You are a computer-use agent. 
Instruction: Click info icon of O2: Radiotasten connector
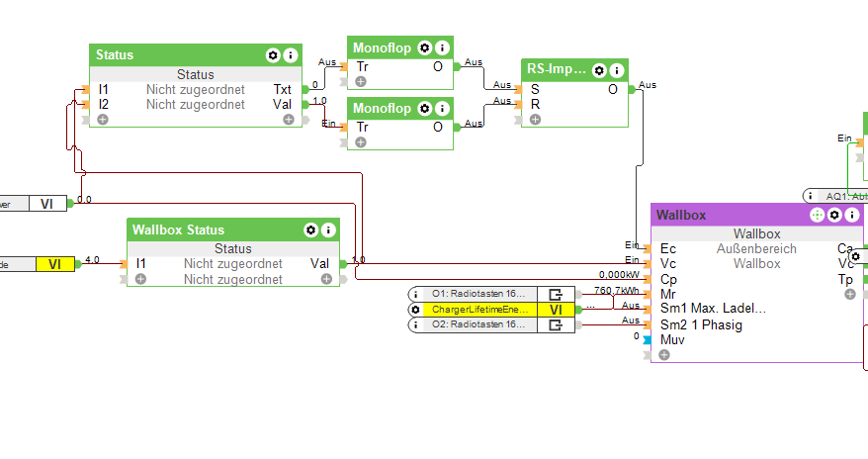pos(415,324)
